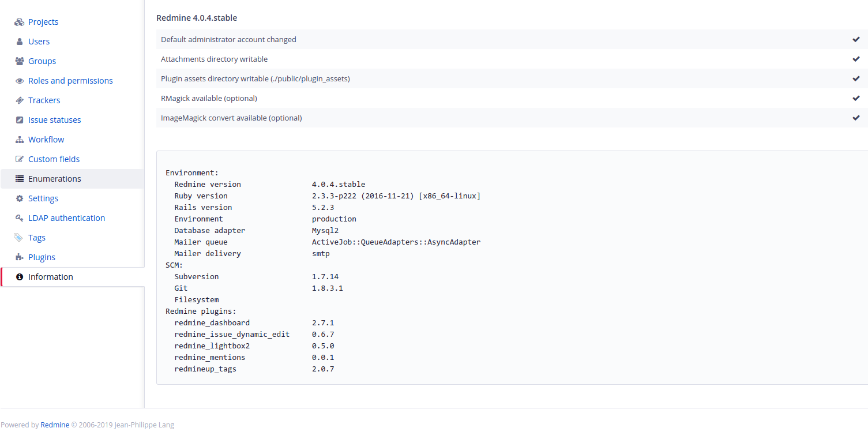The image size is (868, 443).
Task: Go to Custom fields
Action: click(x=54, y=159)
